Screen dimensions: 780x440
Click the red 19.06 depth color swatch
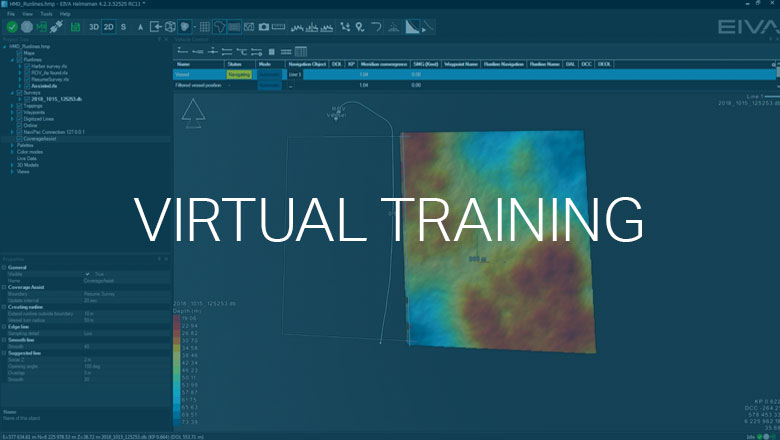coord(179,318)
